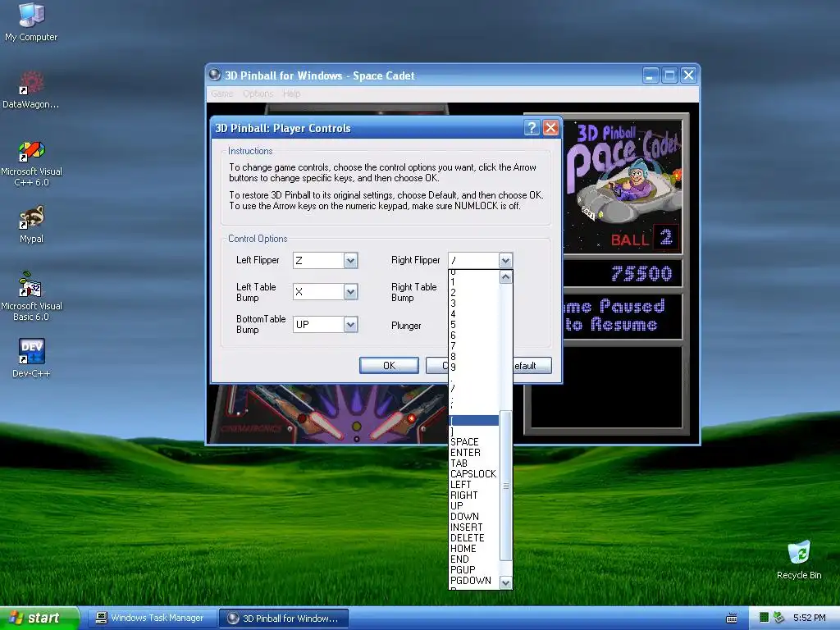Image resolution: width=840 pixels, height=630 pixels.
Task: Select UP from the key list
Action: 473,505
